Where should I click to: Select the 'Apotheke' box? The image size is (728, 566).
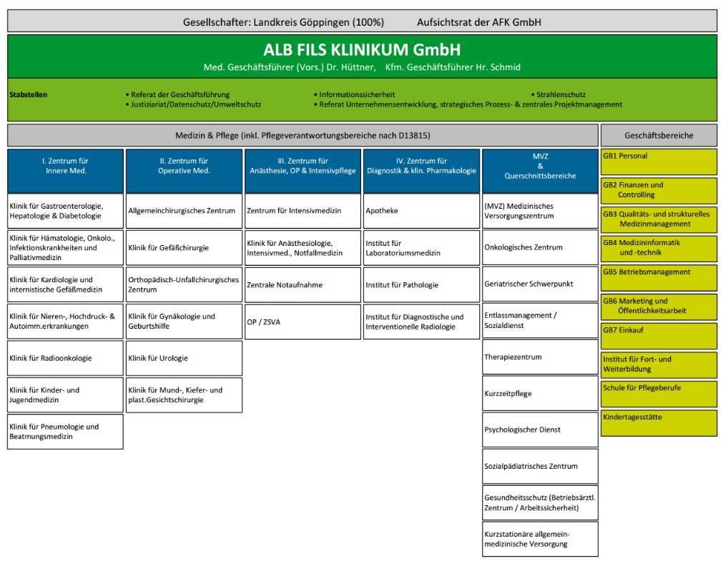[x=422, y=211]
